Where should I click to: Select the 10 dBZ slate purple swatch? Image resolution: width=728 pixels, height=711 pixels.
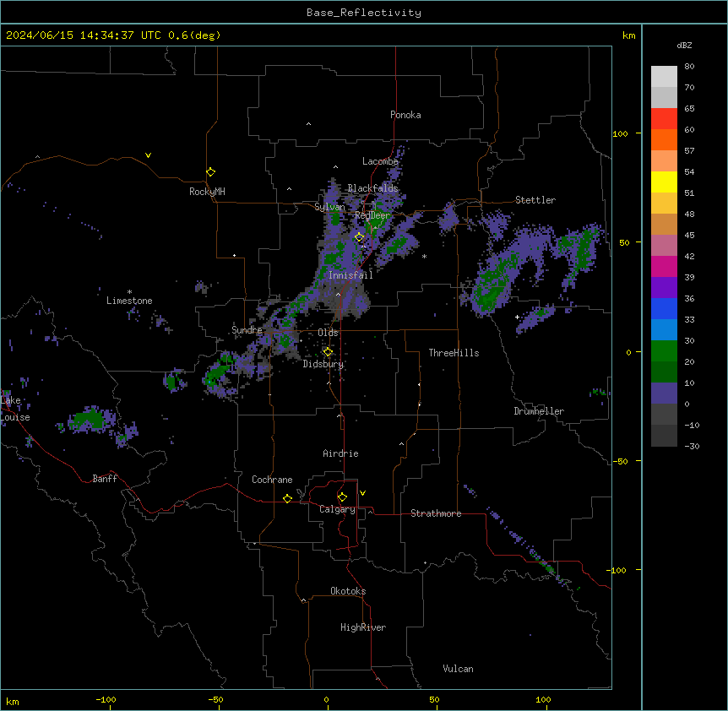click(x=664, y=393)
